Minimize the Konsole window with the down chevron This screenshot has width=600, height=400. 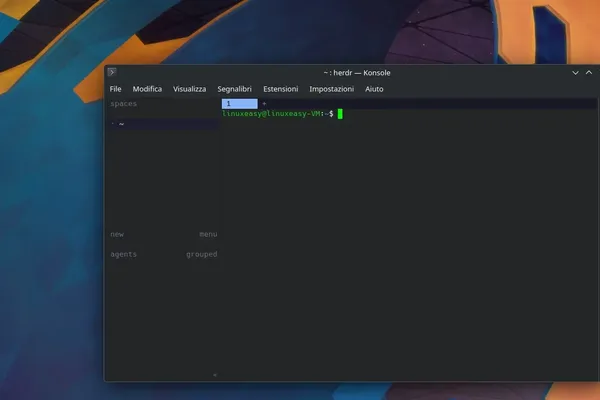point(575,73)
